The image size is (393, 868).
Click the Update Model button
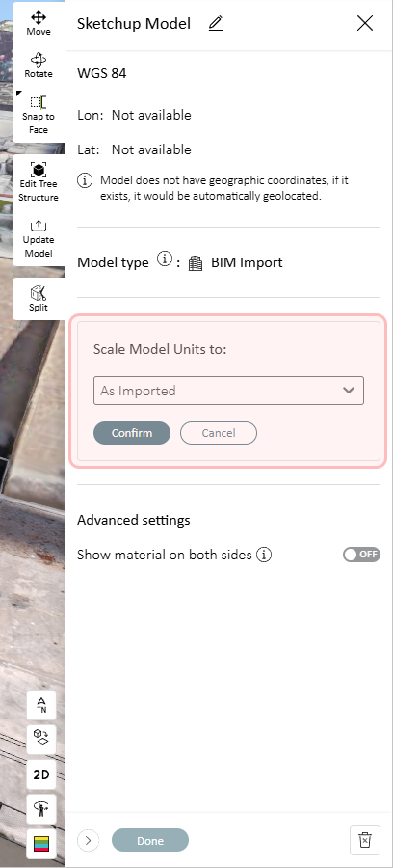click(39, 238)
